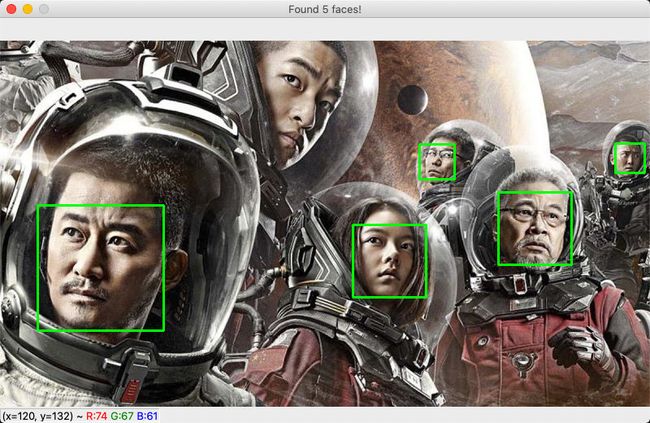Click the green "G:67" value

pyautogui.click(x=122, y=416)
